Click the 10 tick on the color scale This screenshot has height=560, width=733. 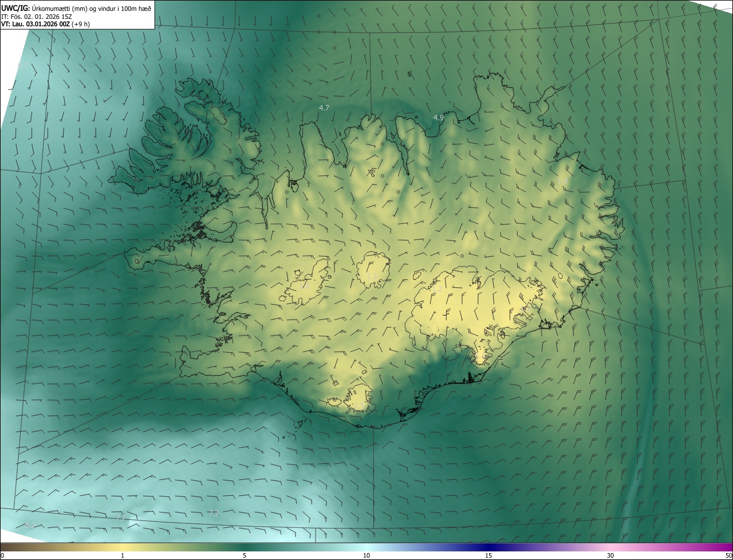(x=366, y=555)
